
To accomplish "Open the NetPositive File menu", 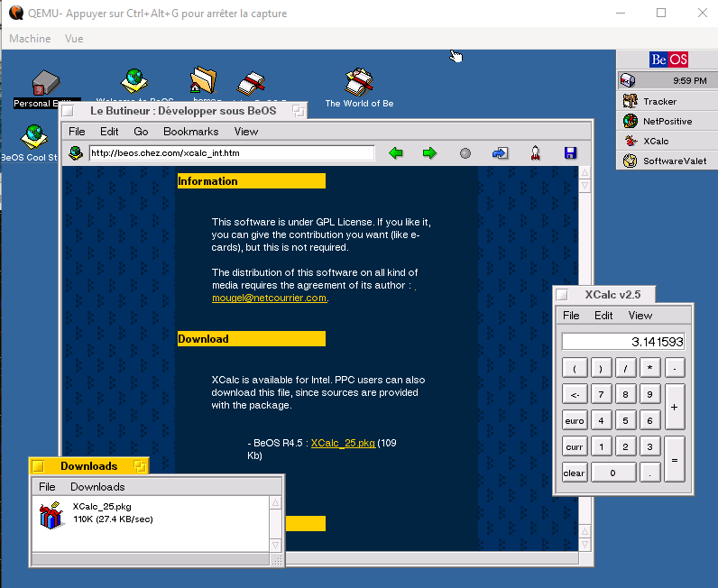I will 77,132.
